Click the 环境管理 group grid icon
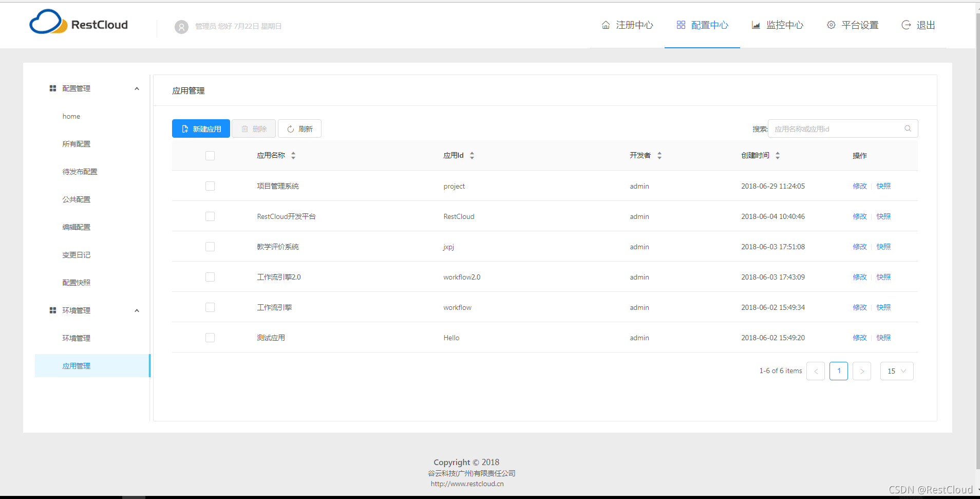Screen dimensions: 980x499 click(x=53, y=310)
